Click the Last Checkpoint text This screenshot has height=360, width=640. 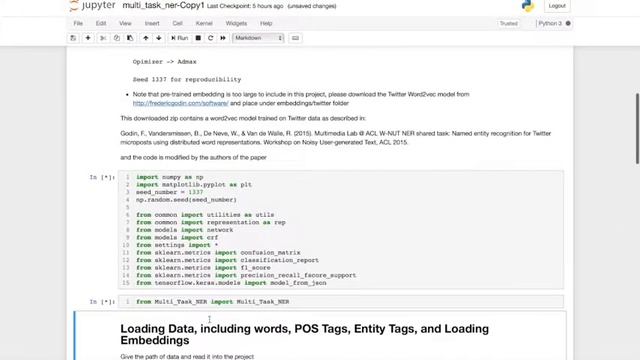click(x=245, y=6)
